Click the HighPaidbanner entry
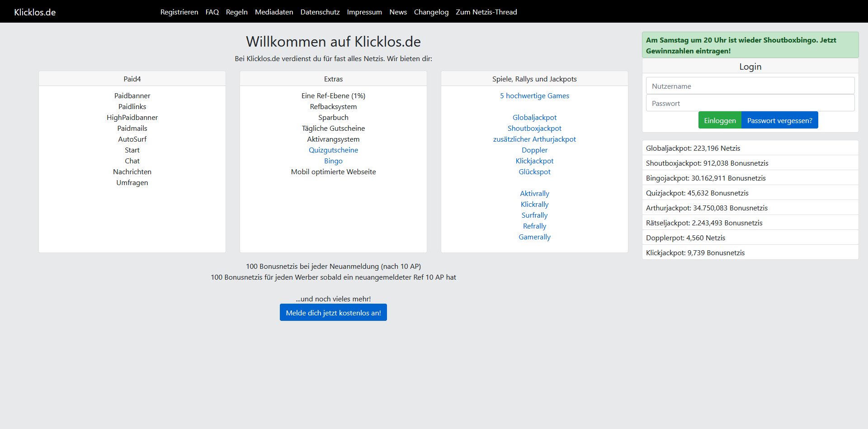The height and width of the screenshot is (429, 868). (132, 117)
